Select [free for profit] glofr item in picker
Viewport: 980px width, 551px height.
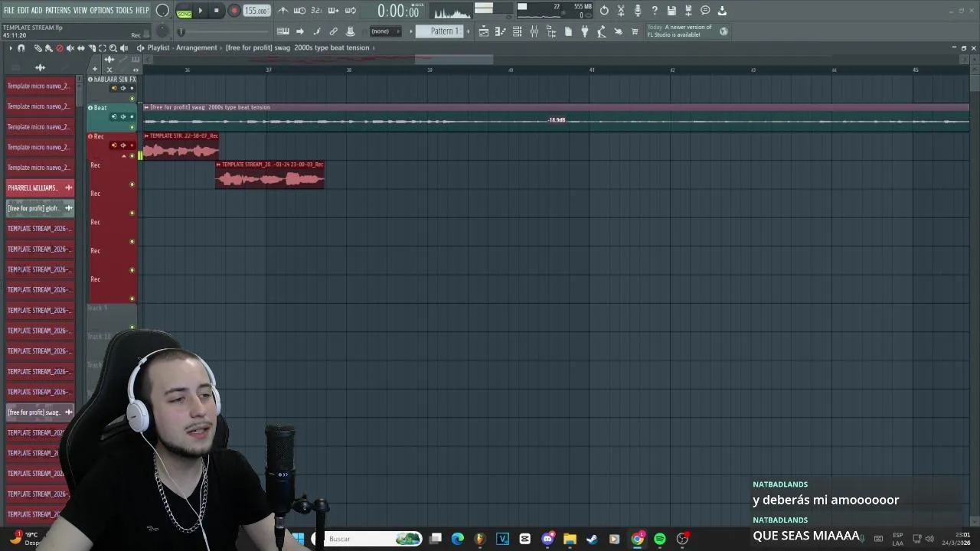pos(40,208)
